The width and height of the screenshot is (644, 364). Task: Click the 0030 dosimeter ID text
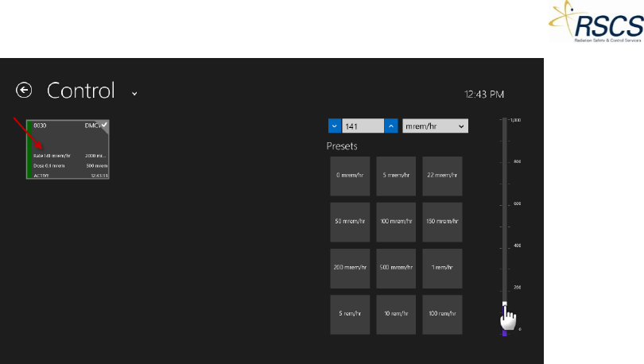(40, 126)
